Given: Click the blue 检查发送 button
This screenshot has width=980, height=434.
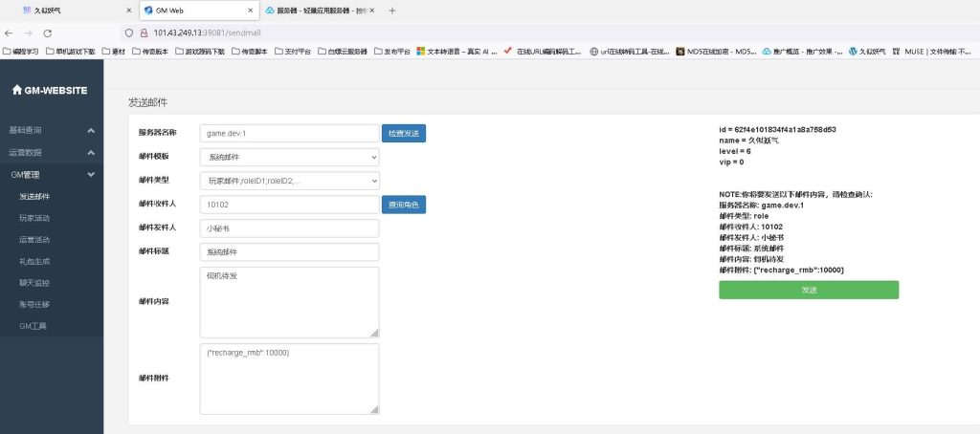Looking at the screenshot, I should (x=403, y=134).
